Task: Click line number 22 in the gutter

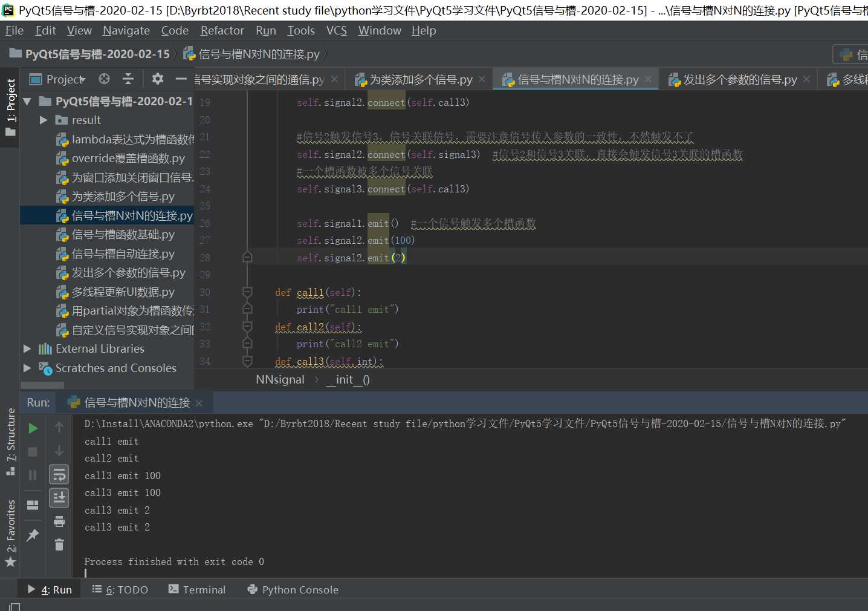Action: tap(205, 154)
